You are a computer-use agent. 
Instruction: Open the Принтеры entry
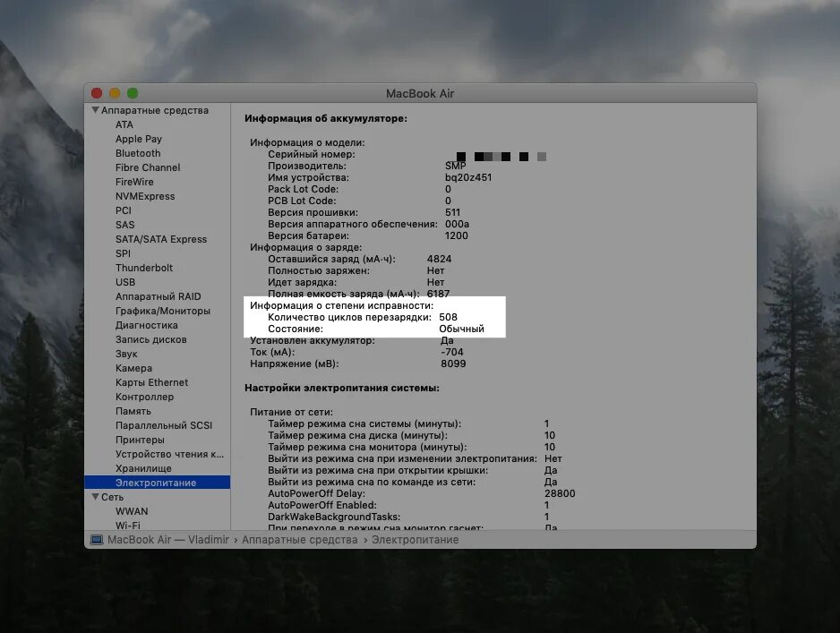click(140, 440)
